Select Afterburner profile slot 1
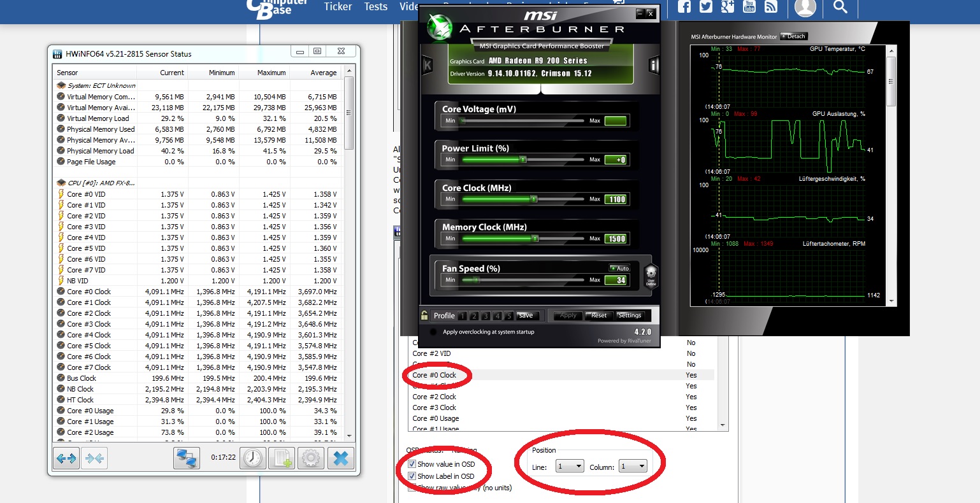The image size is (980, 503). coord(463,316)
